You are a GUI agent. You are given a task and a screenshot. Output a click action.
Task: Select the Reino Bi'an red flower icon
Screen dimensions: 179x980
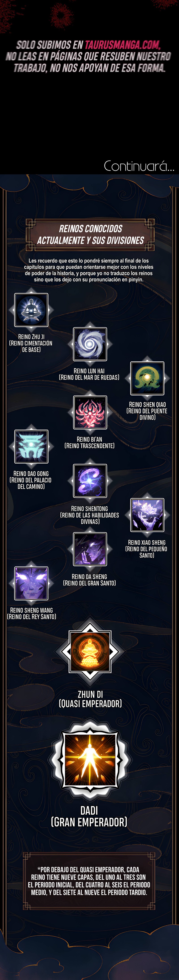click(90, 412)
